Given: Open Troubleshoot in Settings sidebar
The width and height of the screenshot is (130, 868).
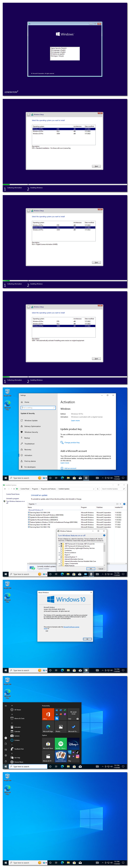Looking at the screenshot, I should pos(29,444).
